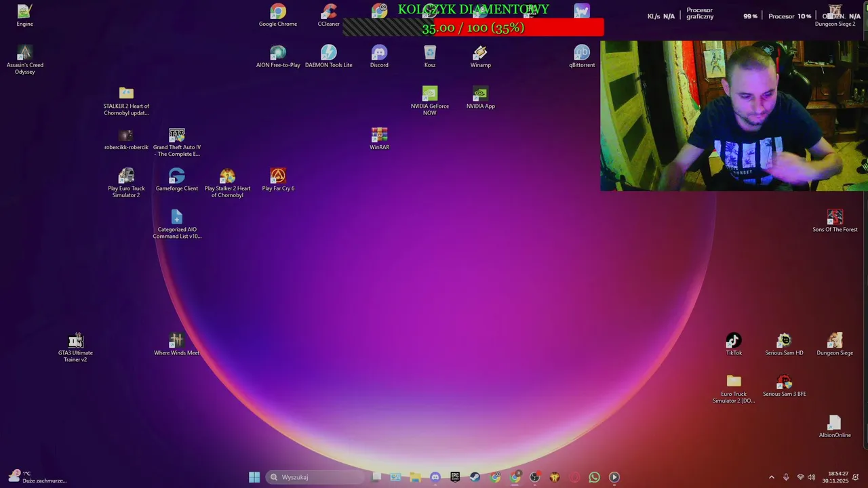
Task: Open Wi-Fi network settings in tray
Action: pos(800,477)
